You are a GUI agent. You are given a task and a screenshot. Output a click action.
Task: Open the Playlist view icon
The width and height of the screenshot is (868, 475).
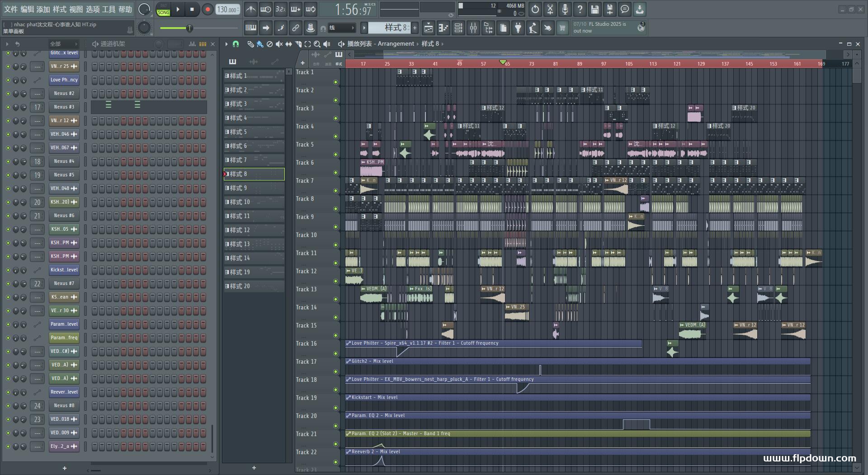(x=428, y=28)
